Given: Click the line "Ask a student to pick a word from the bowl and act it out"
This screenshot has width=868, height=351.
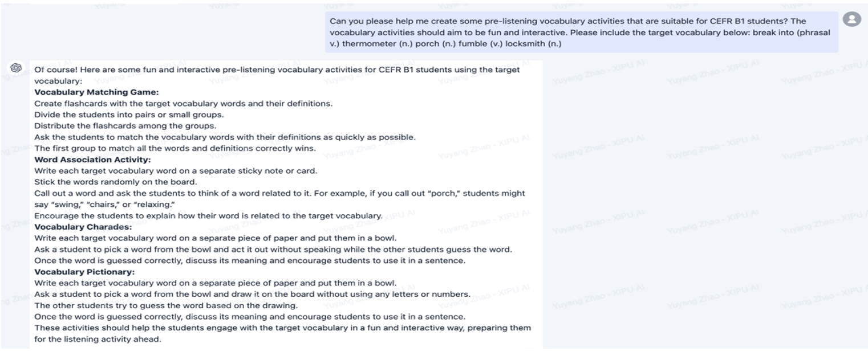Looking at the screenshot, I should (x=273, y=250).
